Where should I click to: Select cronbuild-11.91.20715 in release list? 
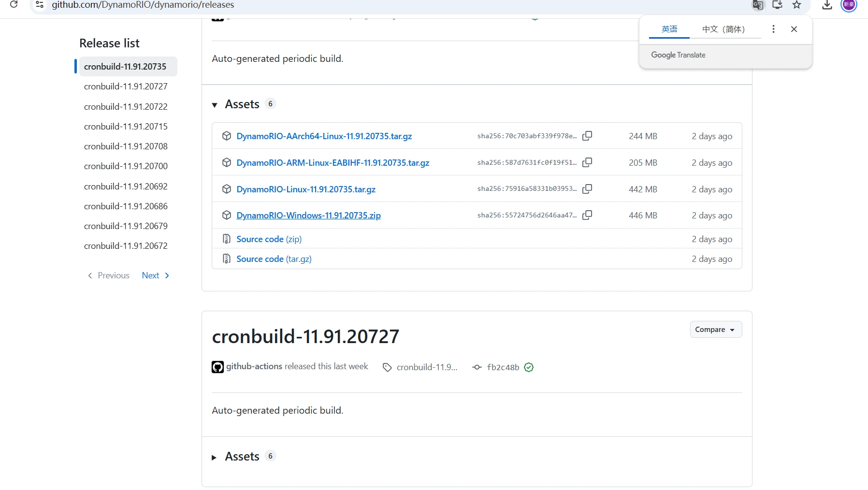126,127
